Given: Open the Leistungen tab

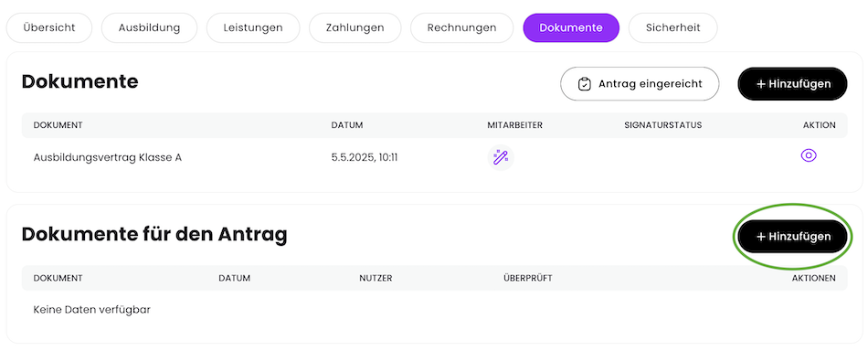Looking at the screenshot, I should pos(253,27).
